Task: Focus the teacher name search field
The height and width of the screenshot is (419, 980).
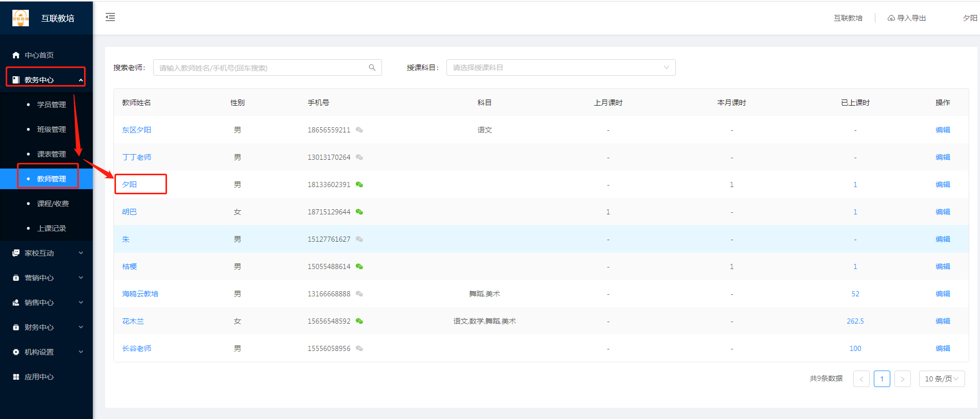Action: coord(268,68)
